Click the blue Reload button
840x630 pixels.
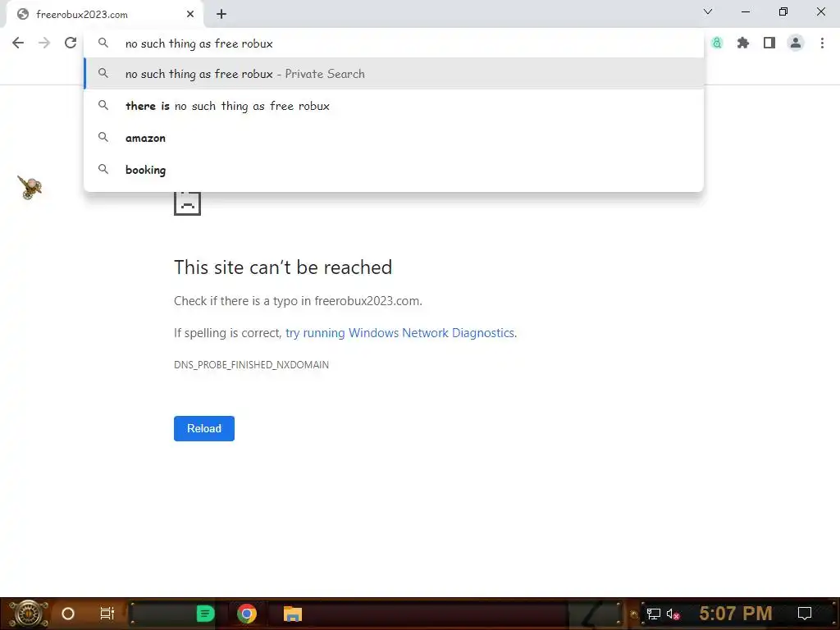coord(204,428)
